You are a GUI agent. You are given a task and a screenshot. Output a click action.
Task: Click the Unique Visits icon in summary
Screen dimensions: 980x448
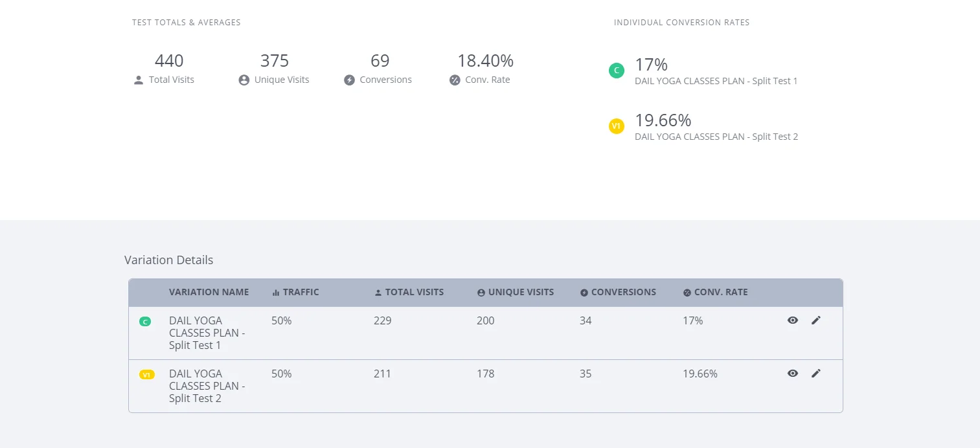point(244,80)
